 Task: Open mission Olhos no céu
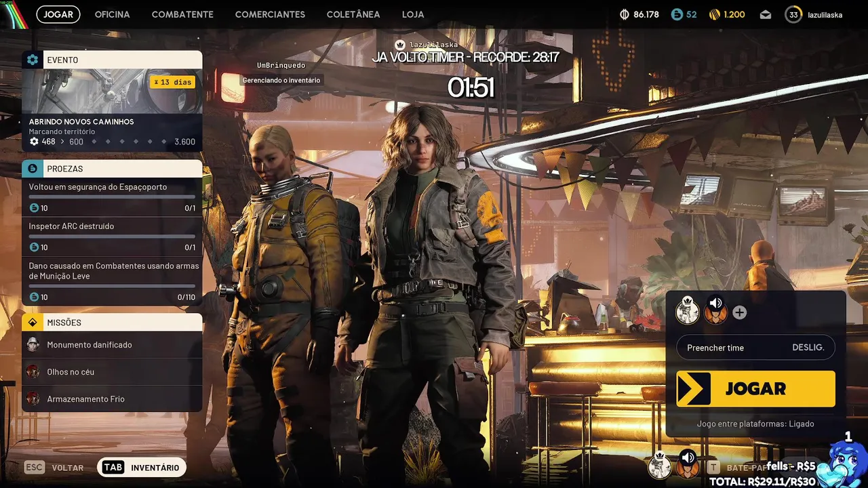pos(112,372)
